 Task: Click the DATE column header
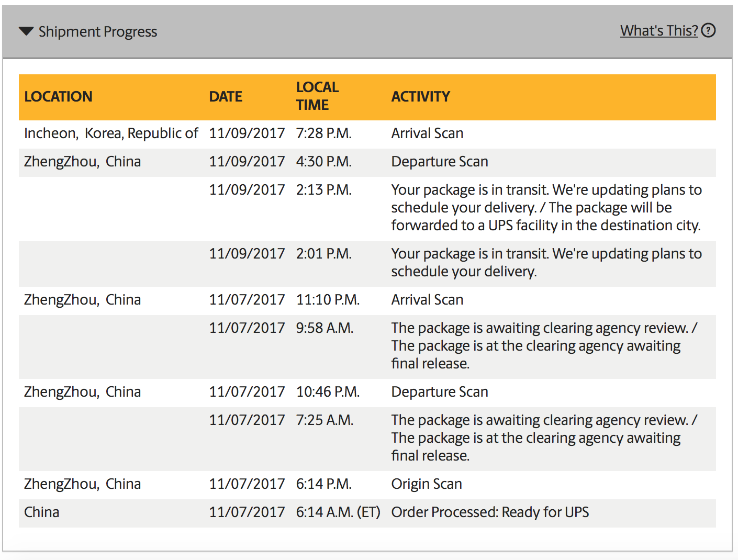226,97
